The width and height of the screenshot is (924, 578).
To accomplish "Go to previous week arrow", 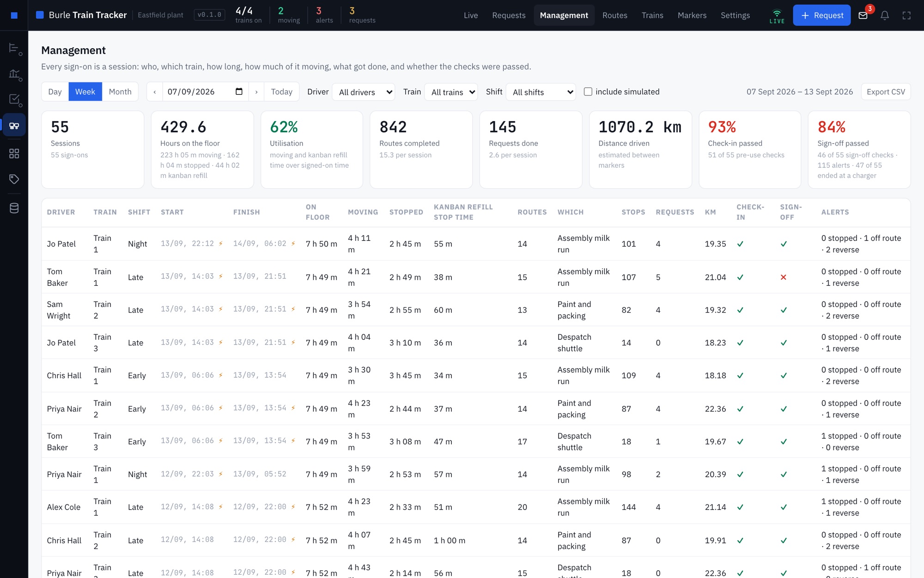I will coord(155,92).
